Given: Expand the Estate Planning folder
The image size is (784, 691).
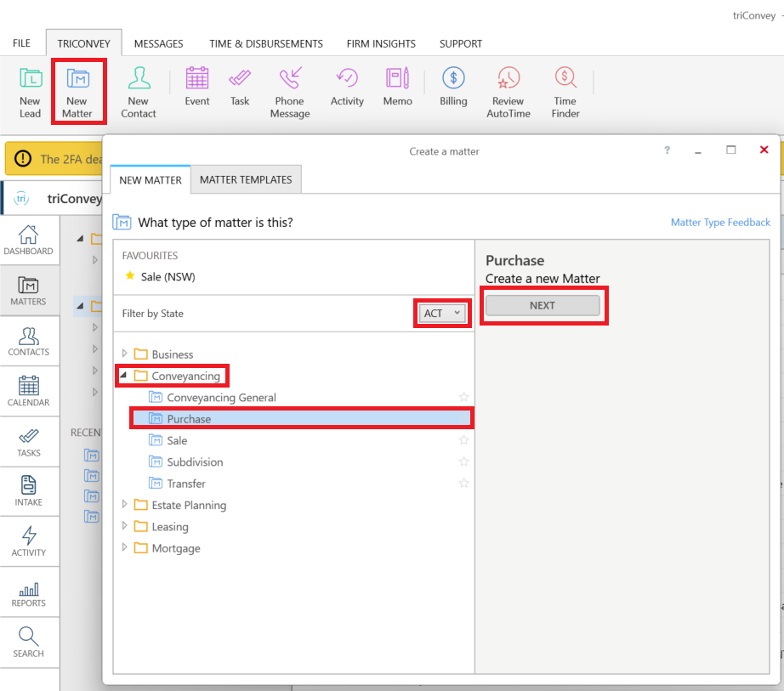Looking at the screenshot, I should pos(124,505).
